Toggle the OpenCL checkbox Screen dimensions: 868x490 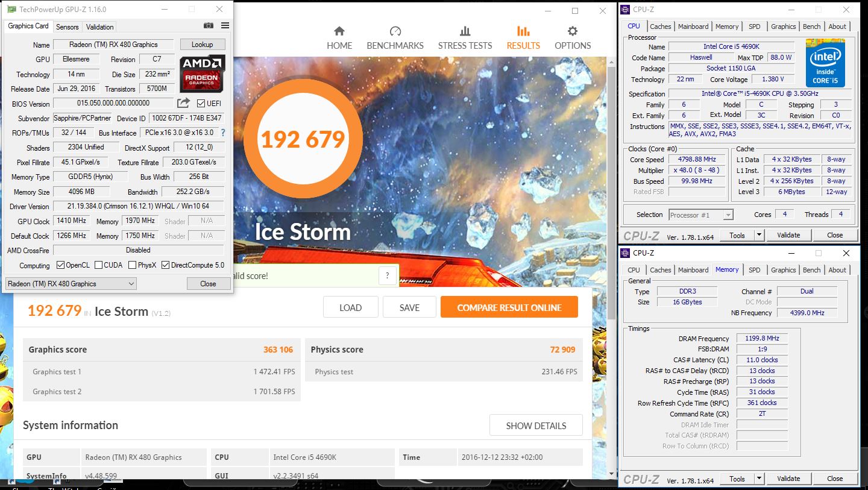(60, 265)
